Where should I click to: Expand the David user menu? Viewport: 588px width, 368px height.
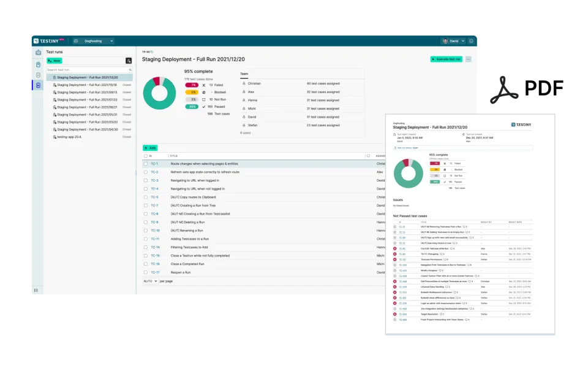[453, 41]
